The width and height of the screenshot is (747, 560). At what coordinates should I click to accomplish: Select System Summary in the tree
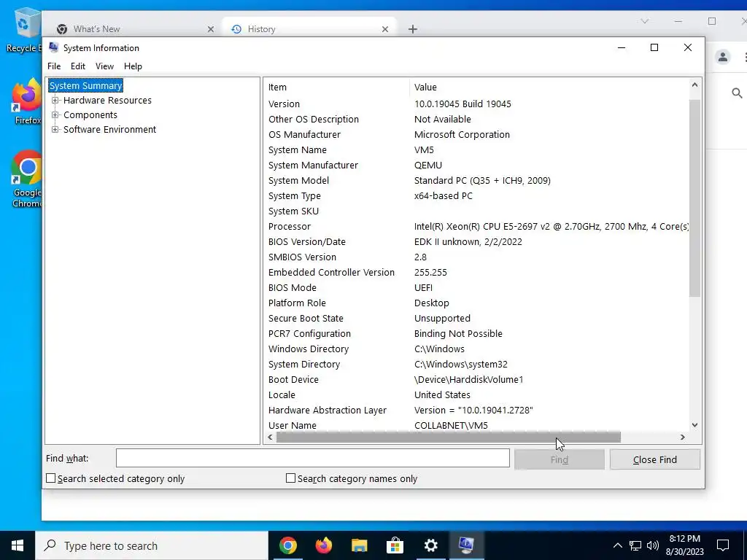pyautogui.click(x=86, y=86)
